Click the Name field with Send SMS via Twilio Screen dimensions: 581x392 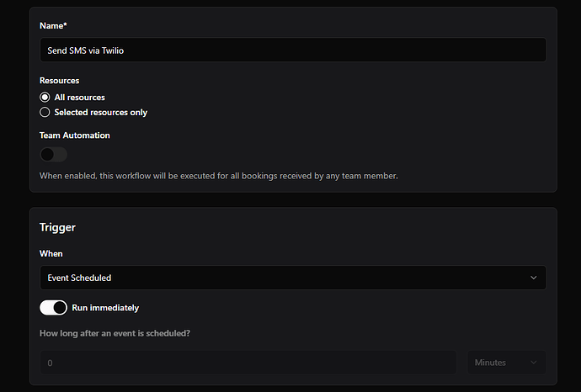pyautogui.click(x=292, y=50)
